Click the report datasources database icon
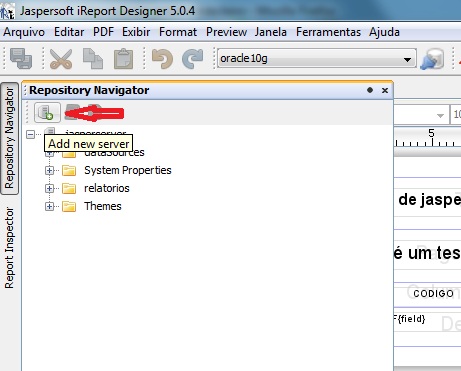 (432, 59)
